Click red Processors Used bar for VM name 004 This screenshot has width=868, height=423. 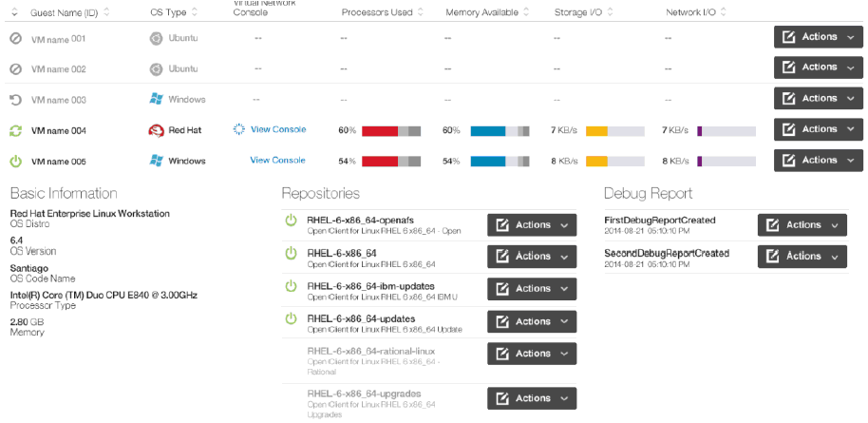pos(379,131)
